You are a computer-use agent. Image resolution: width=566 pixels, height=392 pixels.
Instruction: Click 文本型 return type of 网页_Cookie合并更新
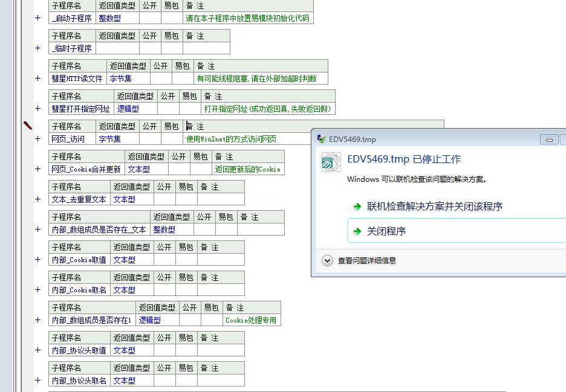[138, 169]
